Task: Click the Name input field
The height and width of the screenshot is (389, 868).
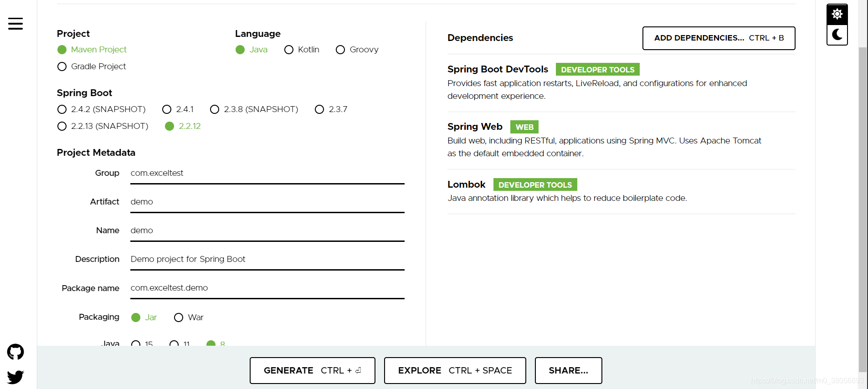Action: pos(267,231)
